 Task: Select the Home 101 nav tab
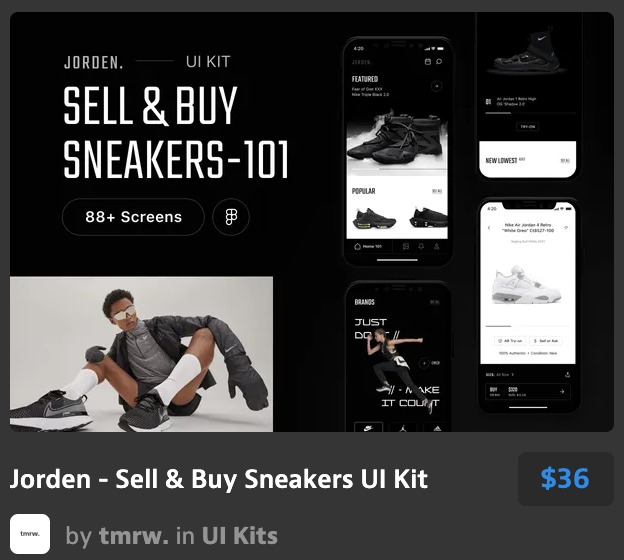(x=368, y=246)
